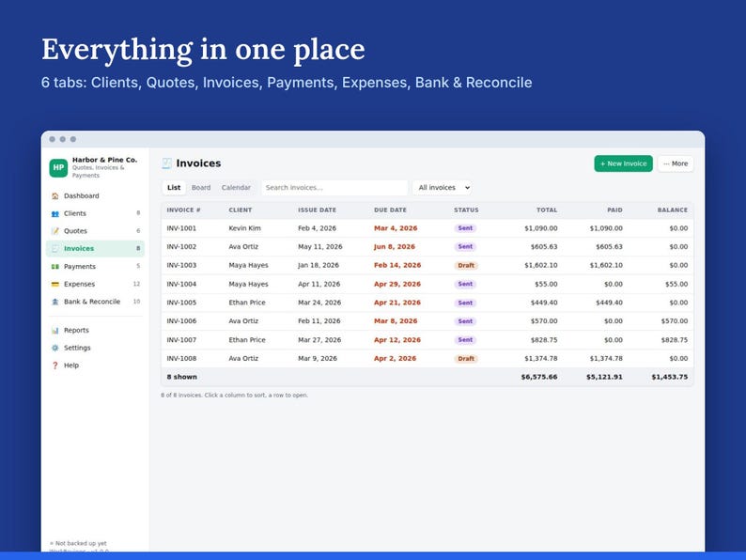This screenshot has height=560, width=746.
Task: Open invoice INV-1005
Action: (427, 303)
